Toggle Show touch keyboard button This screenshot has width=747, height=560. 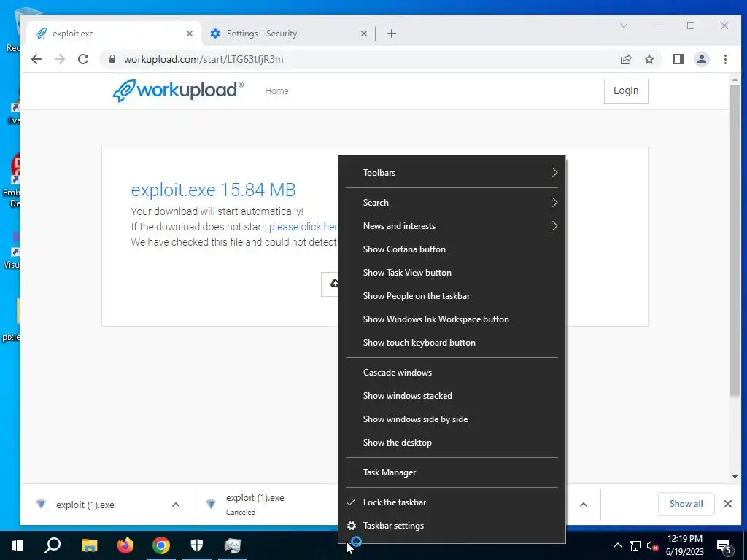(x=452, y=343)
